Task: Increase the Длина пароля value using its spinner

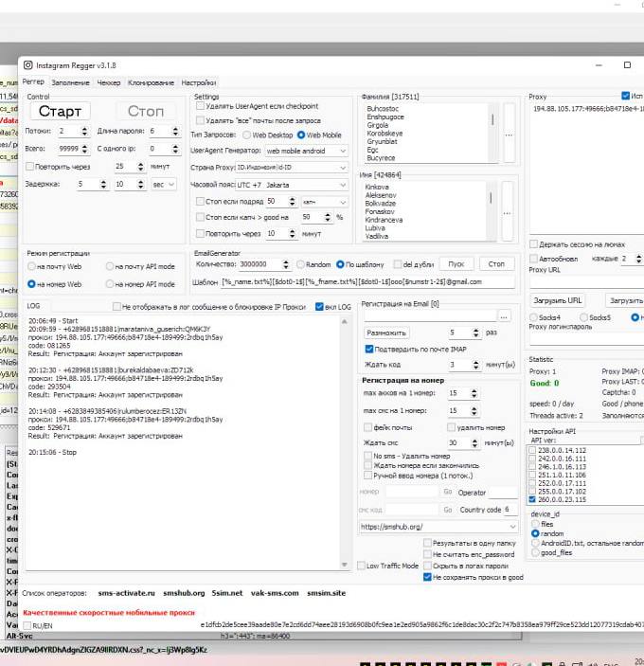Action: [x=176, y=128]
